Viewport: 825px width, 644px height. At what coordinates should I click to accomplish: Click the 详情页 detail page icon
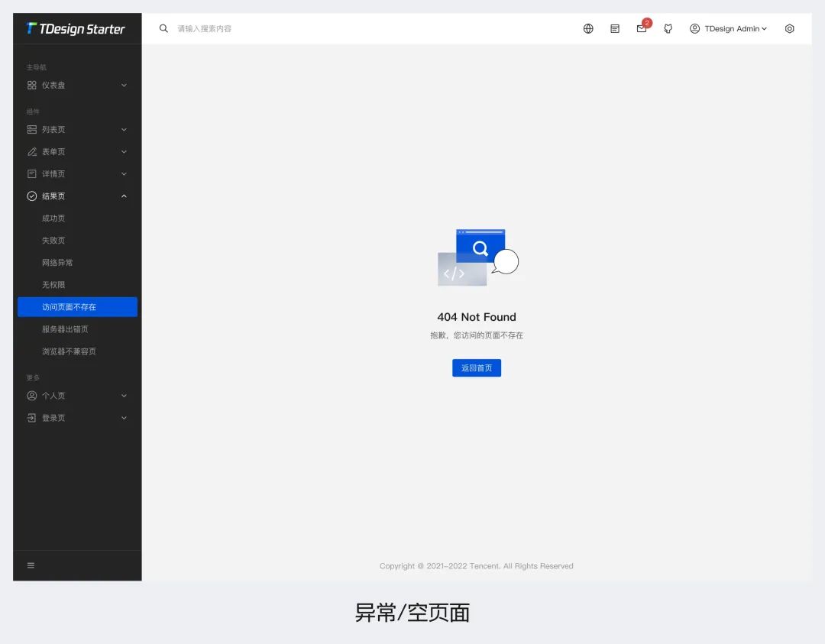click(31, 173)
